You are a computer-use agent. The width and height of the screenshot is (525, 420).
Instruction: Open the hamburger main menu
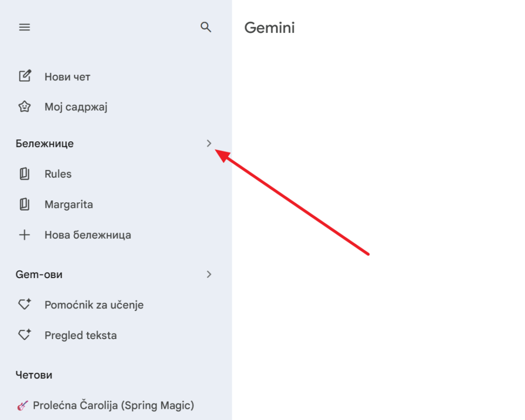coord(25,27)
